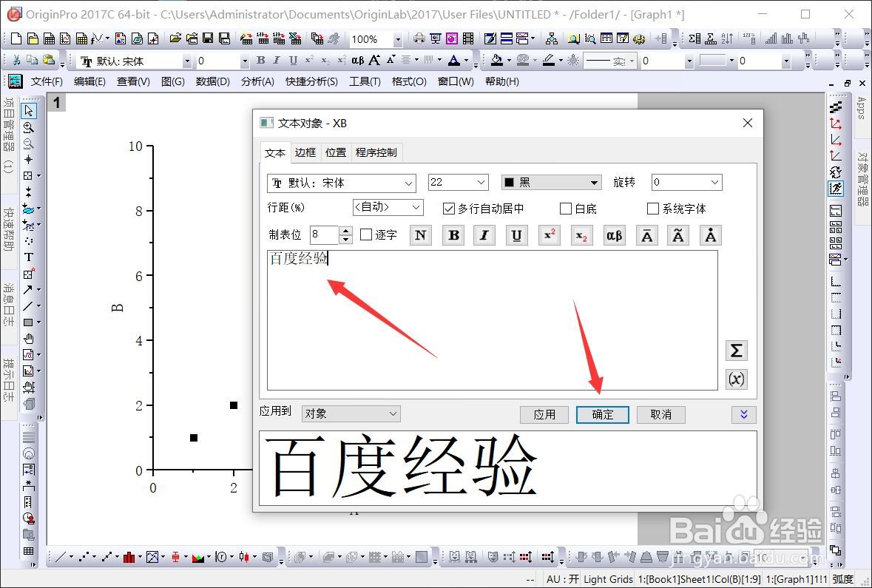Open 文件(F) menu
This screenshot has height=588, width=872.
(x=47, y=82)
